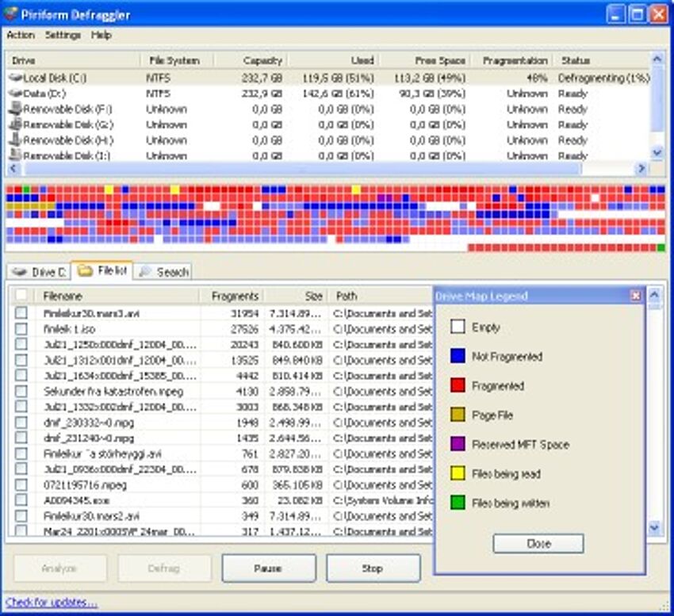Click the fragments value 31954
The image size is (674, 616).
tap(244, 313)
